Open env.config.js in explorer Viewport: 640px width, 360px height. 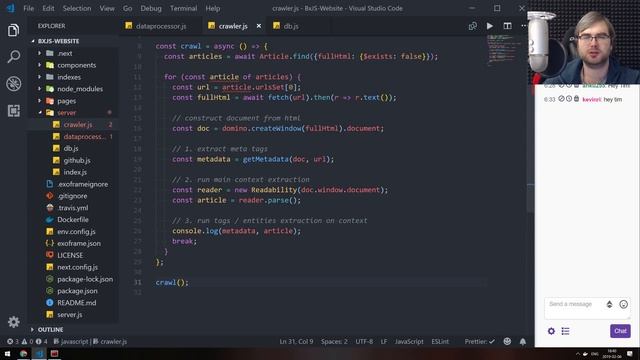tap(76, 231)
